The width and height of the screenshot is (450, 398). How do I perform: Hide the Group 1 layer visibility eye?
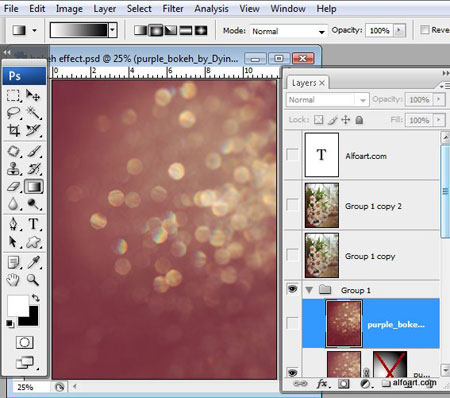pos(292,289)
